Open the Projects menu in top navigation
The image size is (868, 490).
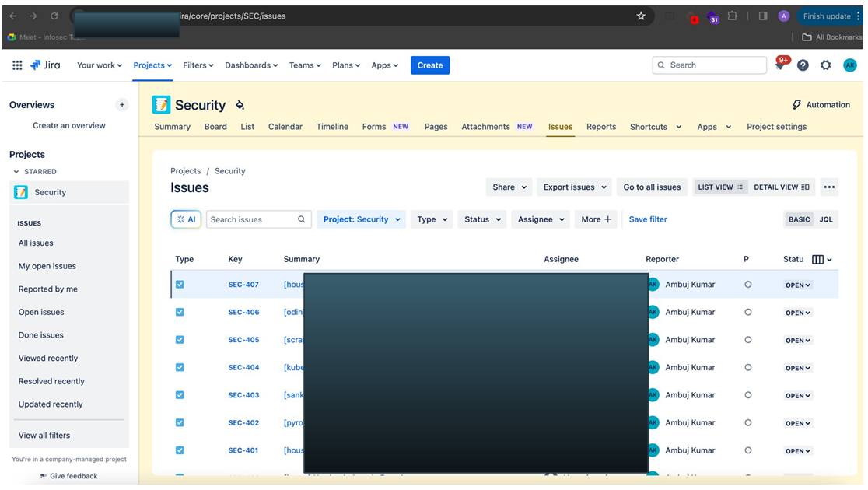pyautogui.click(x=152, y=65)
